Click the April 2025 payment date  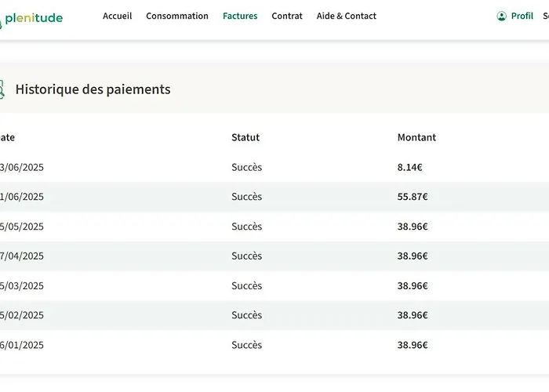pyautogui.click(x=22, y=256)
